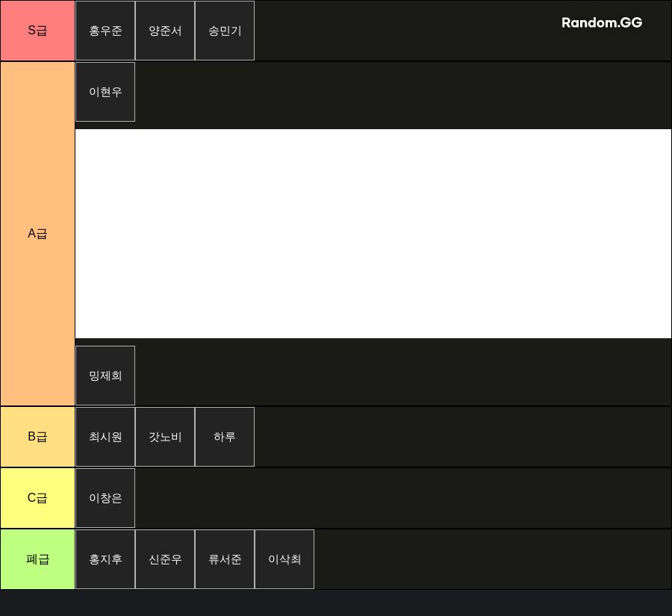Click the yellow C급 tier label
Image resolution: width=672 pixels, height=616 pixels.
37,498
